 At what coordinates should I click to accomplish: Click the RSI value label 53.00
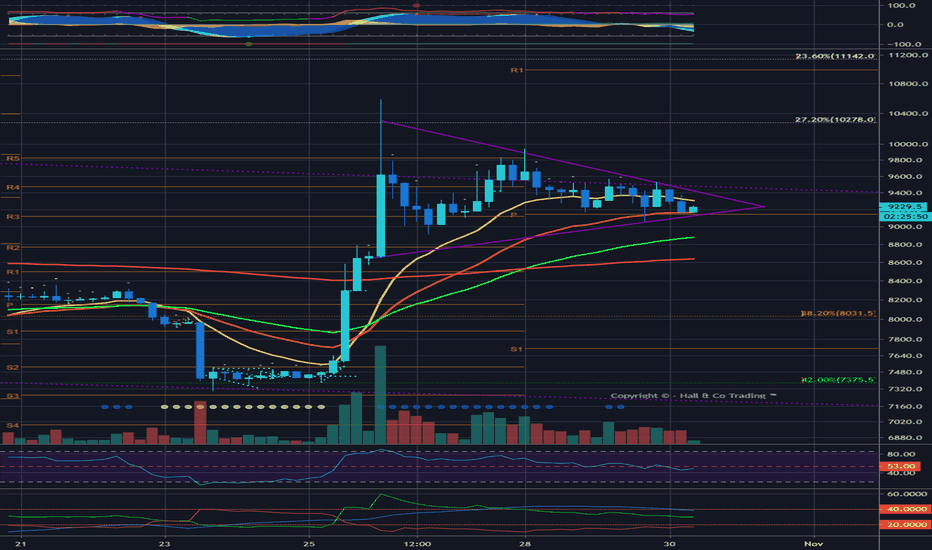pyautogui.click(x=901, y=466)
